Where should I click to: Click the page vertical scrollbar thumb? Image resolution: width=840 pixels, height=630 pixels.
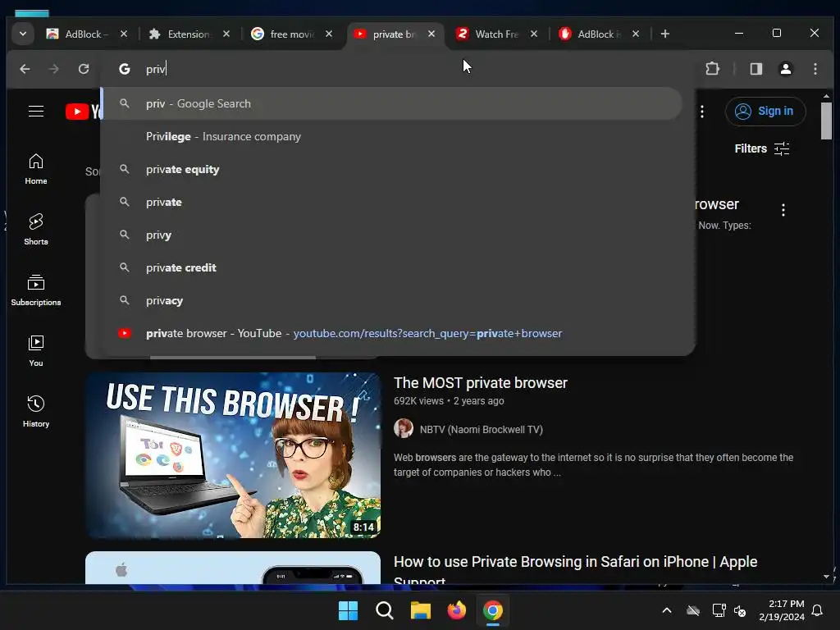(826, 121)
